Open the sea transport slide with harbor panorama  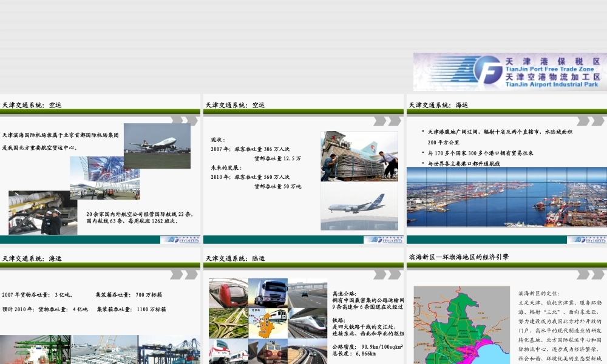coord(507,169)
